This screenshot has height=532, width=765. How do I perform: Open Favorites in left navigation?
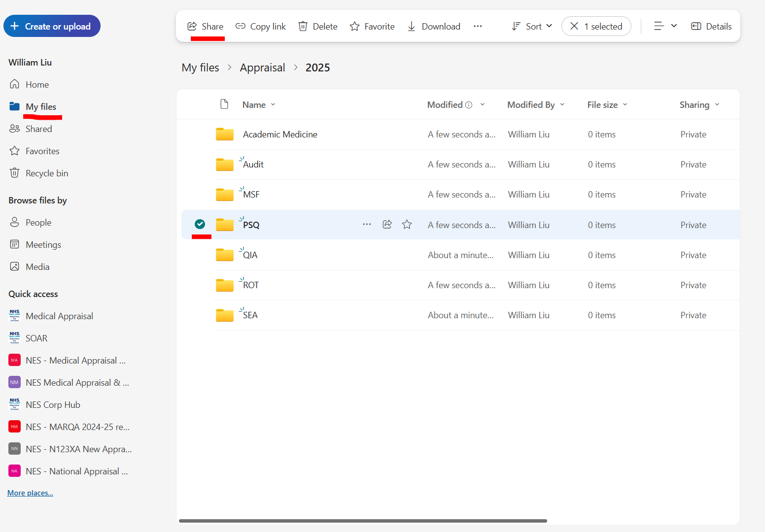[42, 151]
